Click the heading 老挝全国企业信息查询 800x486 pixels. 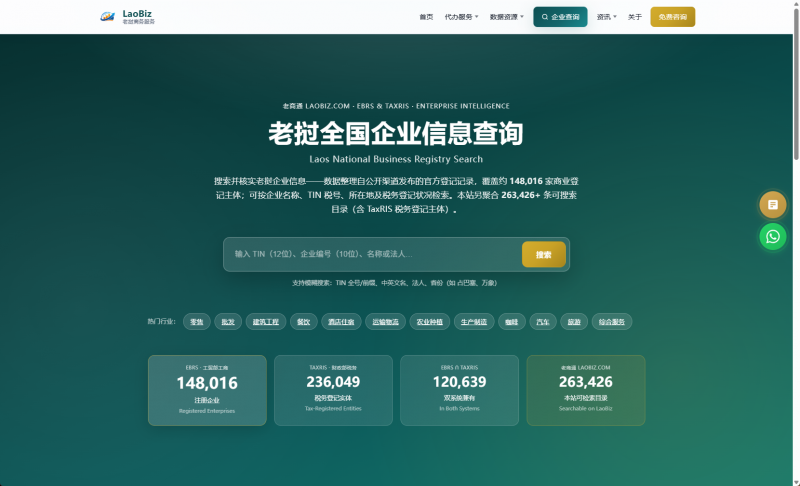click(x=396, y=133)
